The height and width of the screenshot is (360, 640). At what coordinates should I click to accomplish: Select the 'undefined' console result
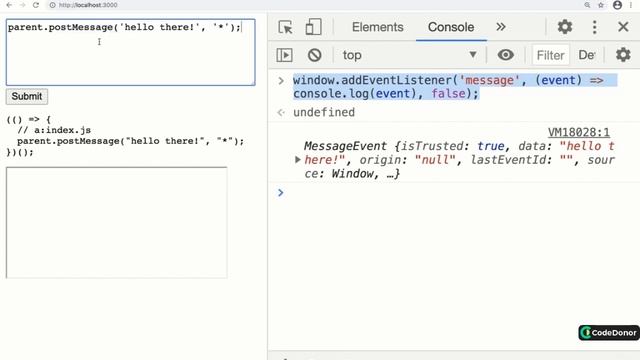[324, 112]
